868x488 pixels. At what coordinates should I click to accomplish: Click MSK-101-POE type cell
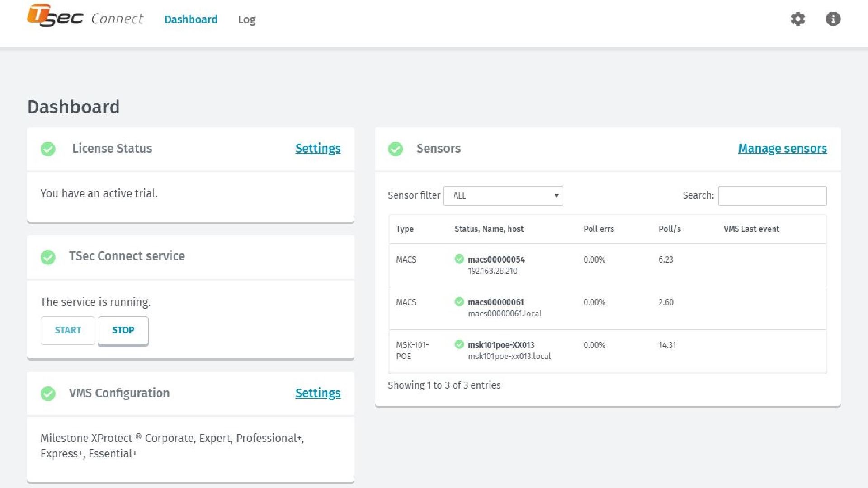point(412,351)
